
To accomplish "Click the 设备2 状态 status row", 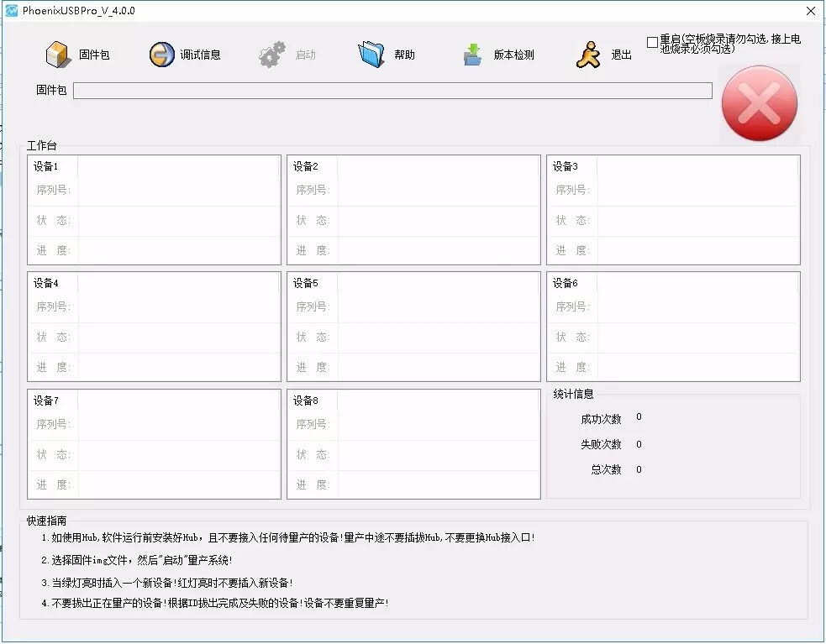I will 438,221.
